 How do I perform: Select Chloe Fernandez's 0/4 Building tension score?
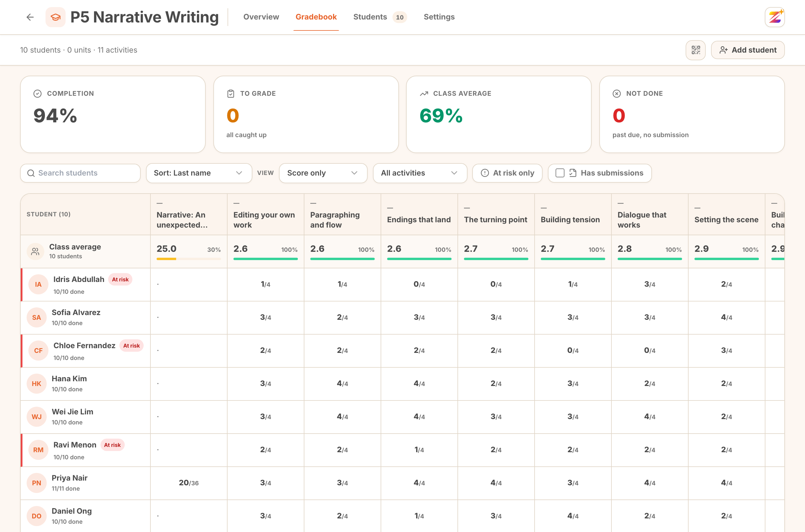point(573,351)
